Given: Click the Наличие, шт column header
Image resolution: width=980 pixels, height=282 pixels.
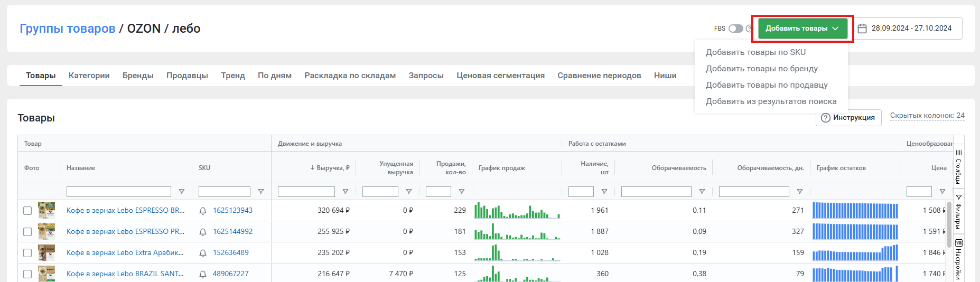Looking at the screenshot, I should click(x=594, y=168).
